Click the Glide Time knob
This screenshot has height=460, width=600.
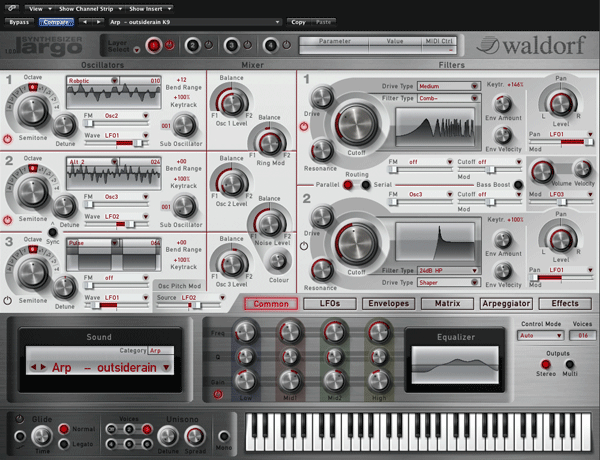click(x=42, y=436)
